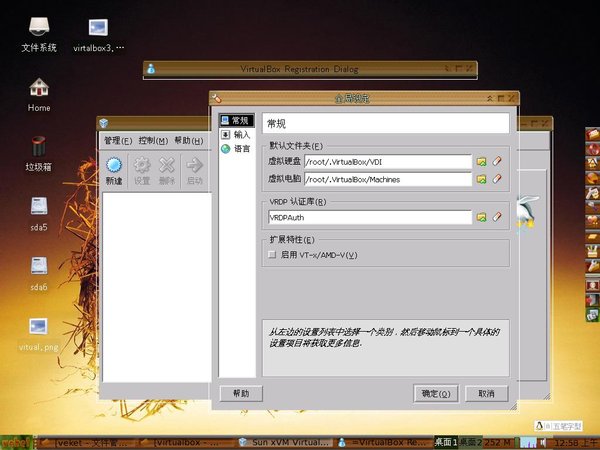
Task: Click the wrench icon in 全局设定 title bar
Action: [217, 98]
